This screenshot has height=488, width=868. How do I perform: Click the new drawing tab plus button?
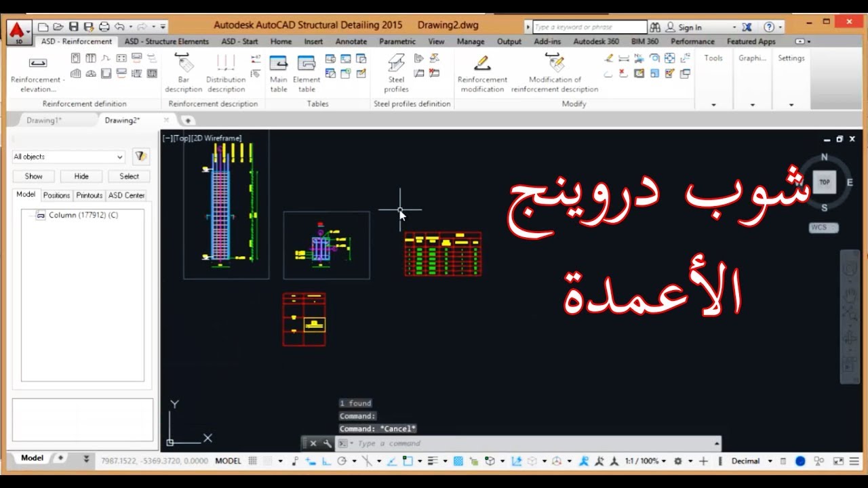188,120
